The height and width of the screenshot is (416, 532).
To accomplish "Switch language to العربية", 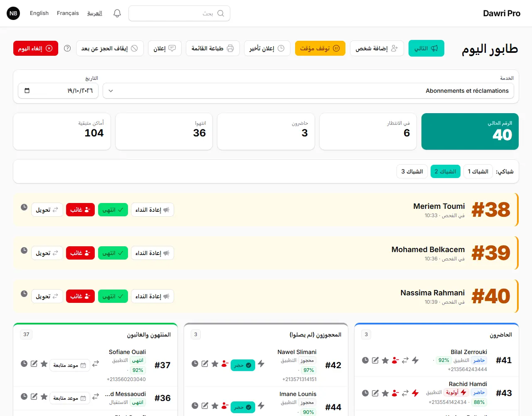I will coord(95,13).
